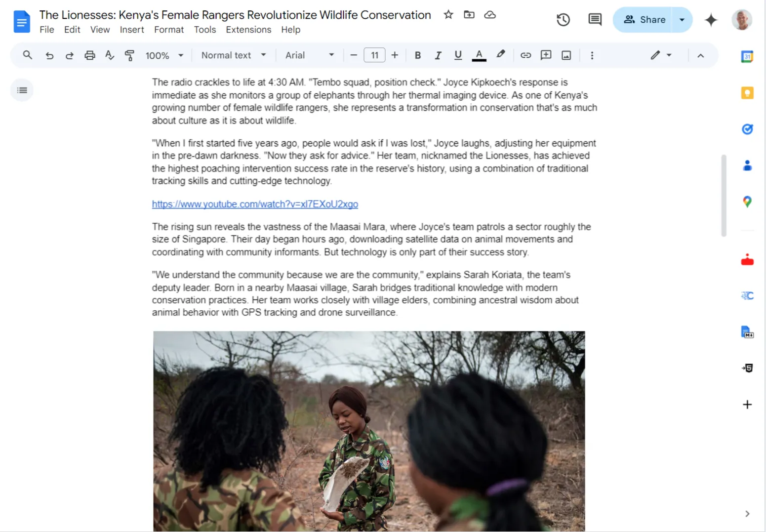Toggle italic formatting
Screen dimensions: 766x532
(x=438, y=55)
